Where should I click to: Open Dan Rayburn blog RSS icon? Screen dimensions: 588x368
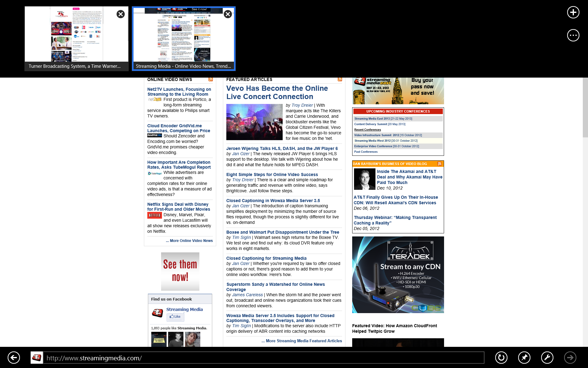439,164
